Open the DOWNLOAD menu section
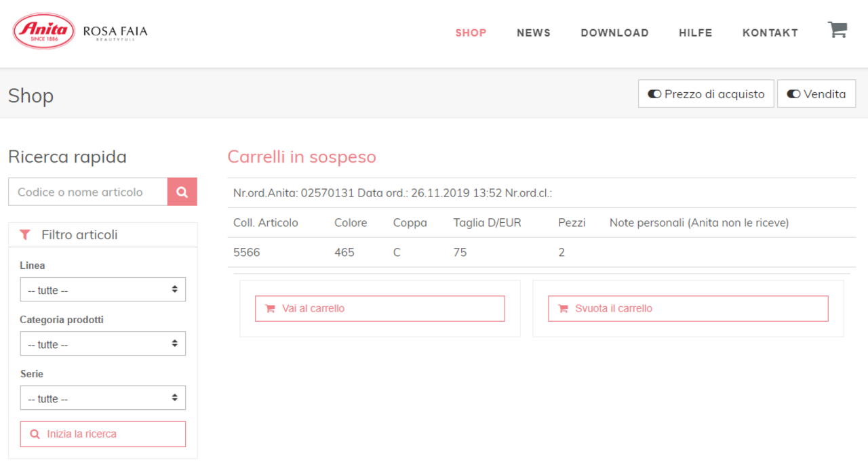The image size is (868, 462). (x=614, y=33)
